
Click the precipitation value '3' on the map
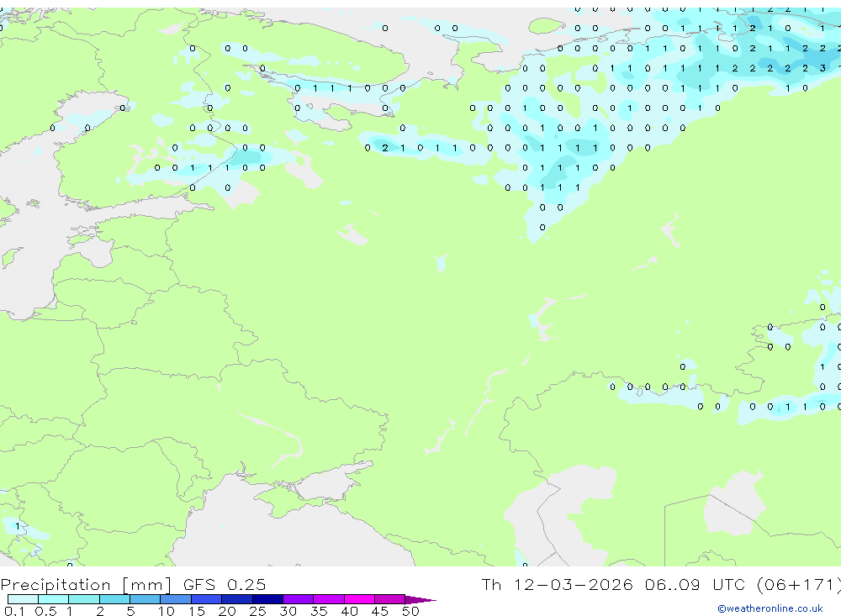822,68
